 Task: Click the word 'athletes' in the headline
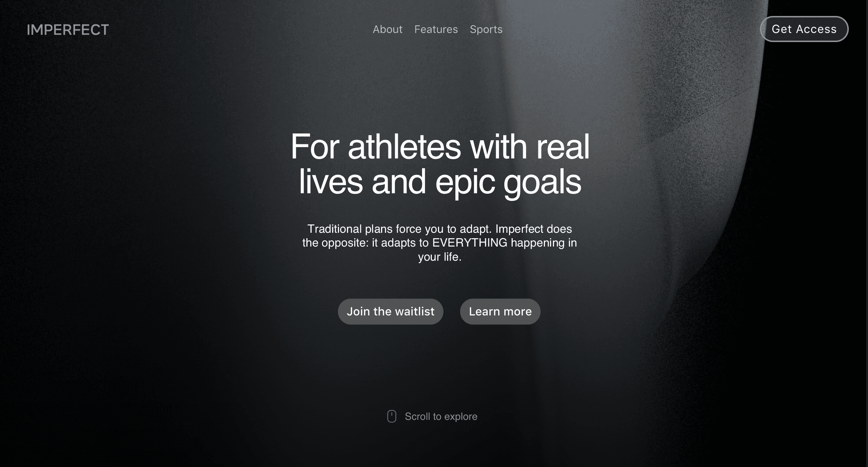click(404, 146)
